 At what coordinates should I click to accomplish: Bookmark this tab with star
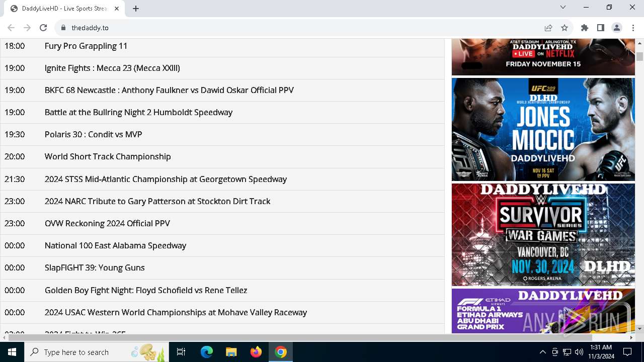[x=565, y=28]
